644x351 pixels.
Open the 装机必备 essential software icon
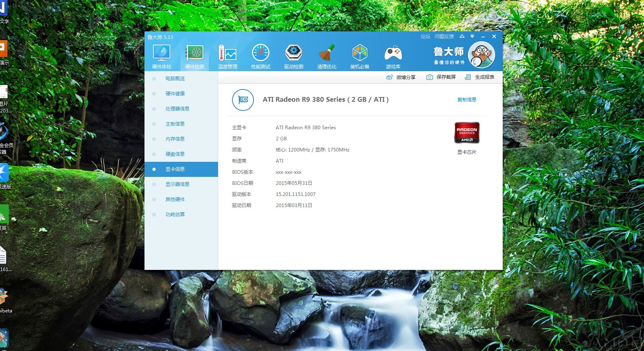360,56
